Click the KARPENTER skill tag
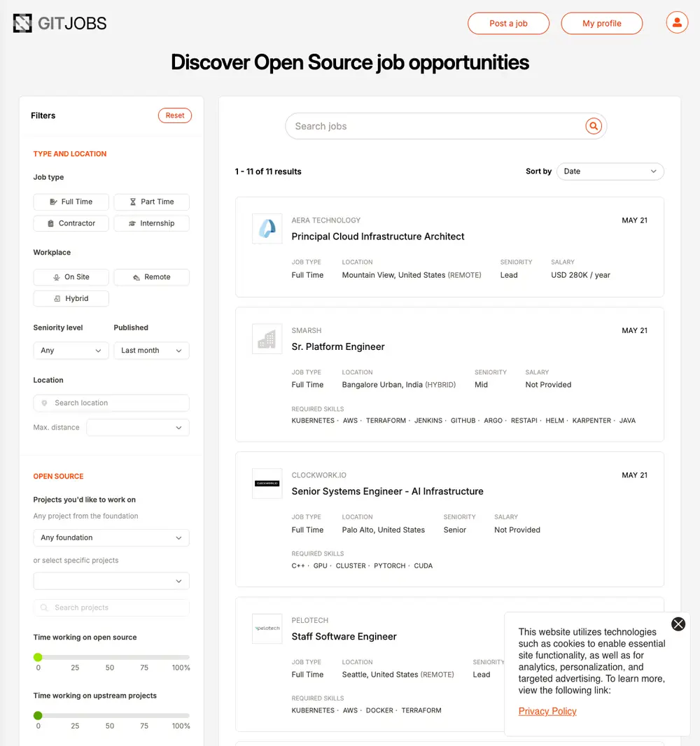Screen dimensions: 700x746 pos(591,421)
